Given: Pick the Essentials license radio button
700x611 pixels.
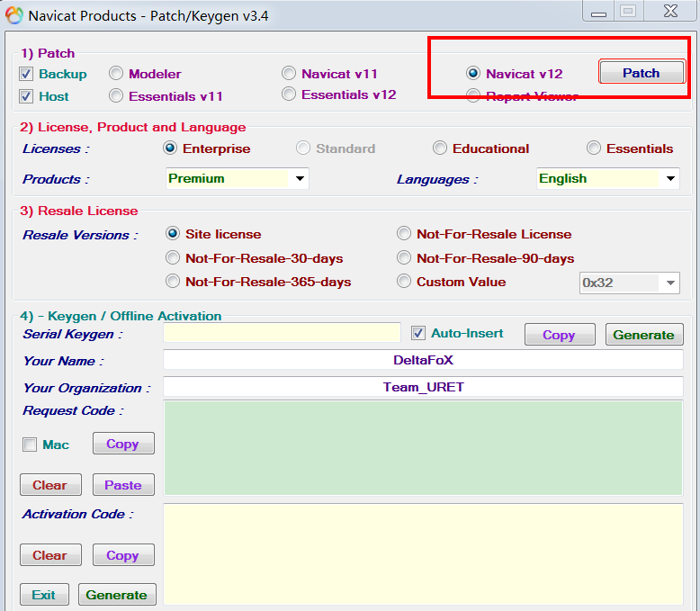Looking at the screenshot, I should pyautogui.click(x=594, y=148).
